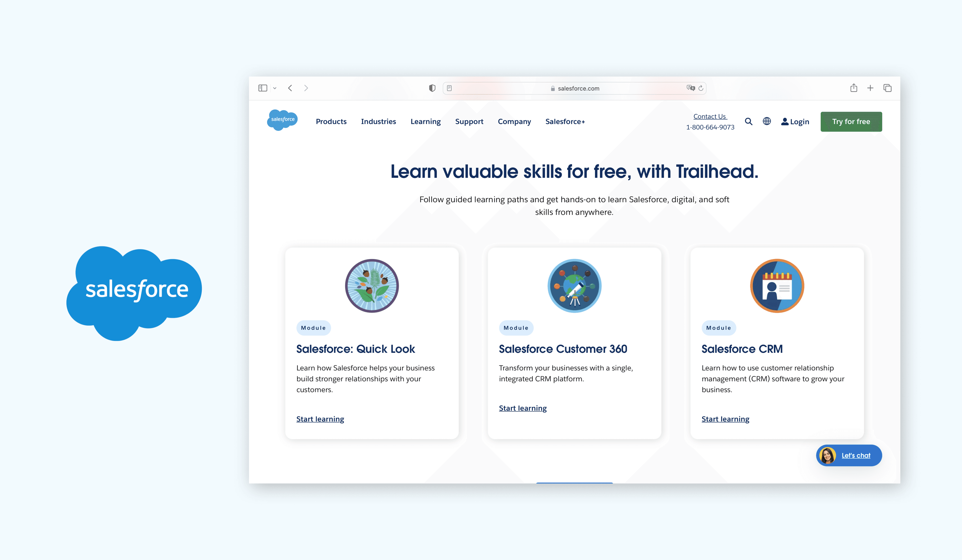Show the reader view icon in address bar
The height and width of the screenshot is (560, 962).
(x=449, y=88)
